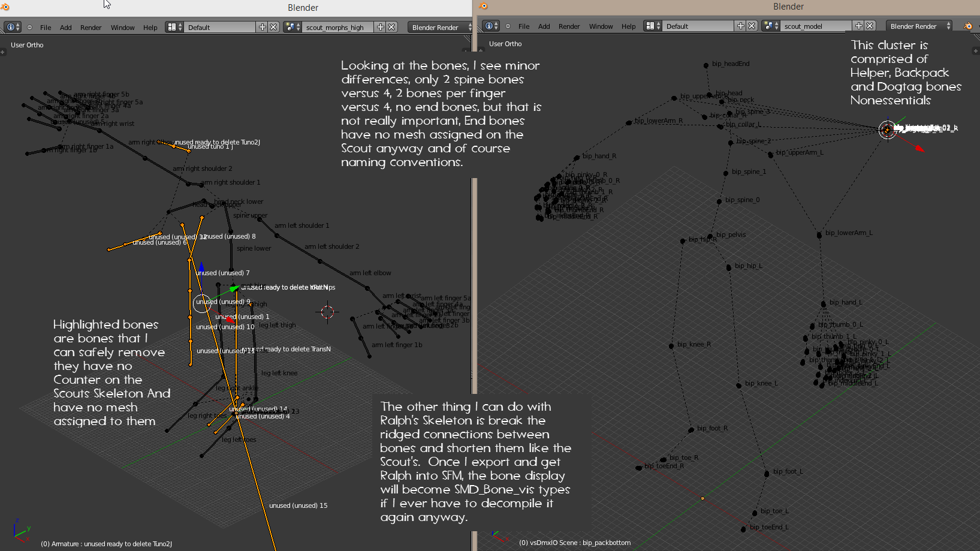Delete the Default screen layout in right window
980x551 pixels.
click(752, 26)
